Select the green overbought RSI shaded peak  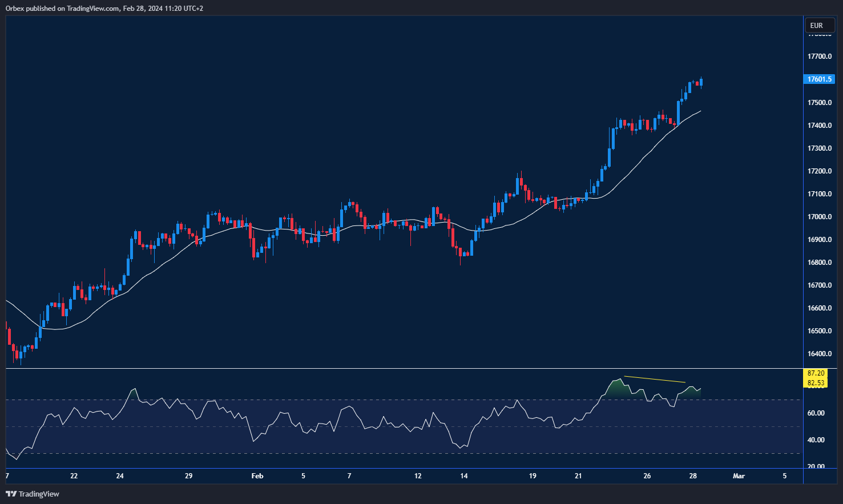618,390
